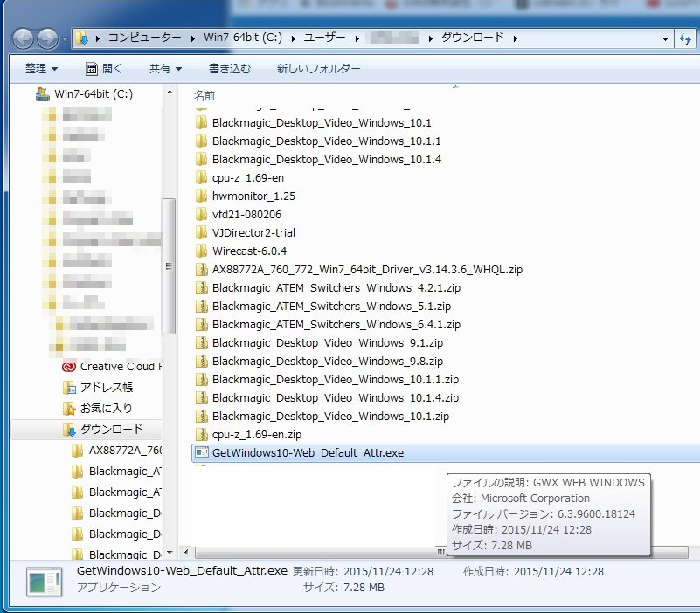Screen dimensions: 700x613
Task: Click the folder name hwmonitor_1.25
Action: coord(253,196)
